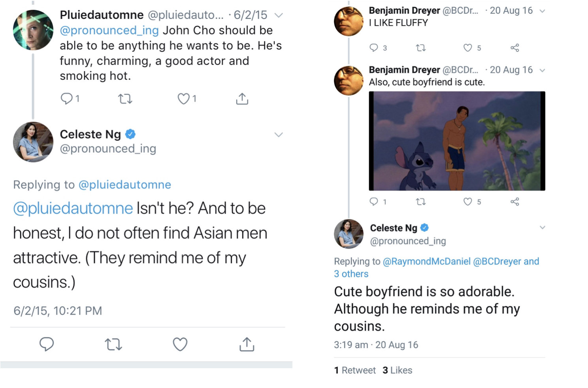This screenshot has height=388, width=588.
Task: Open the @pluiedautomne 'Replying to' link
Action: (124, 185)
